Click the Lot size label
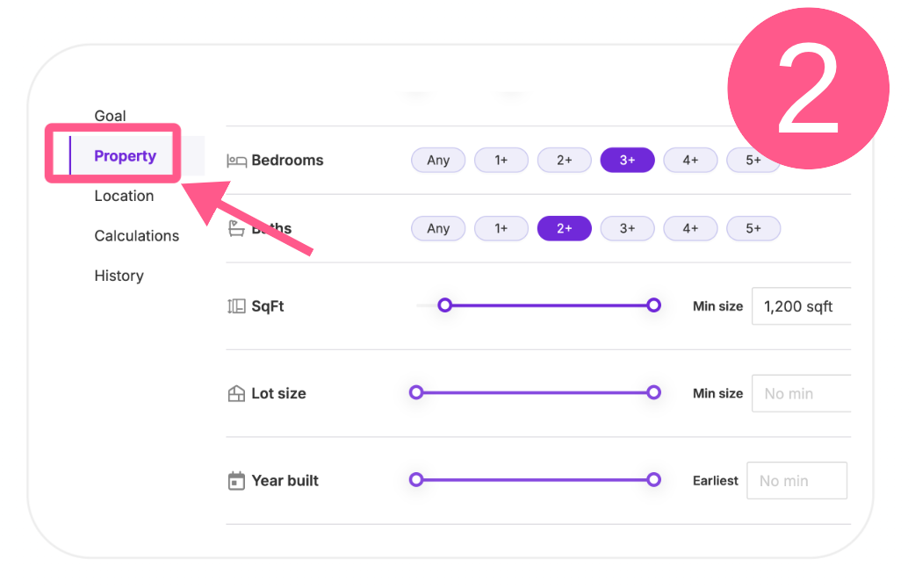915x588 pixels. [x=278, y=394]
